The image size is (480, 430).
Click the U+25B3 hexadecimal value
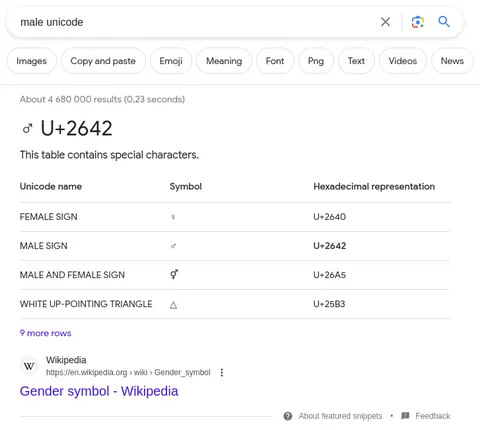tap(329, 304)
